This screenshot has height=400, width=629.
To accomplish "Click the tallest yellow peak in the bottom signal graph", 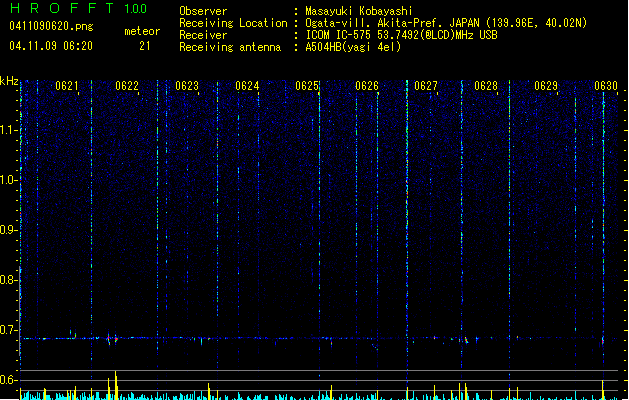I will [x=116, y=385].
